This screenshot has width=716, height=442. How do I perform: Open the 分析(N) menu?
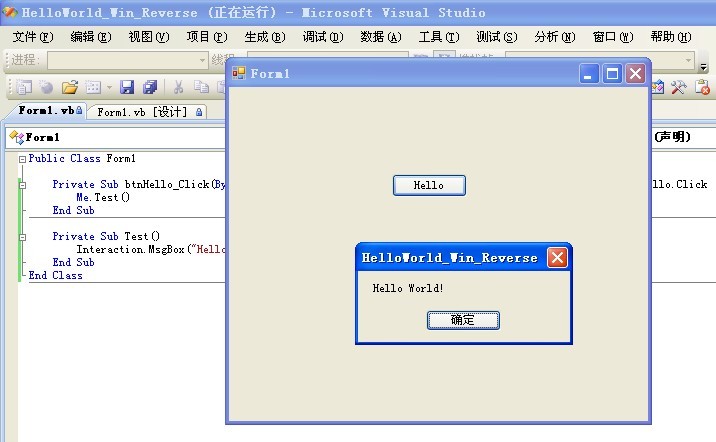(x=555, y=37)
